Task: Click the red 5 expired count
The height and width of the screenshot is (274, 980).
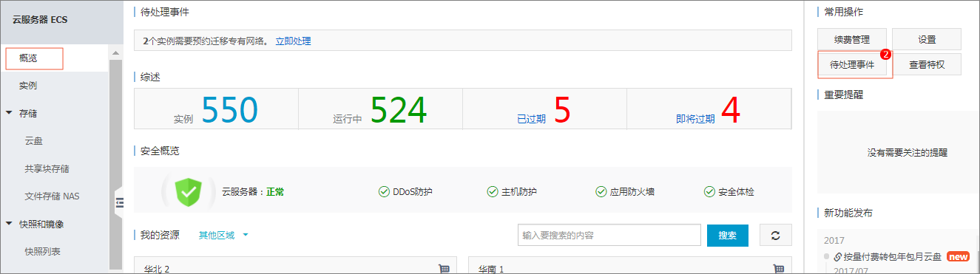Action: tap(562, 110)
